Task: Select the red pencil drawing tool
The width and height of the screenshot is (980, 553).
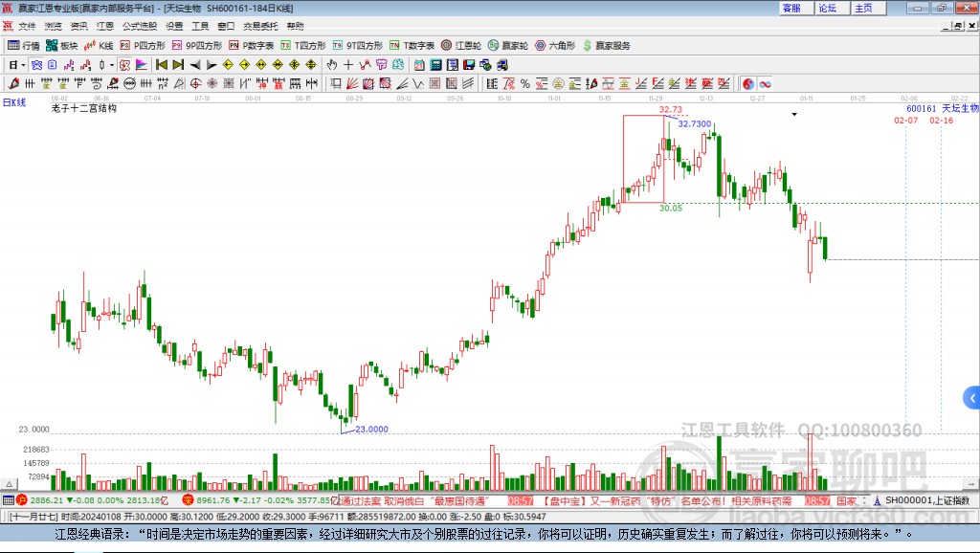Action: point(13,83)
